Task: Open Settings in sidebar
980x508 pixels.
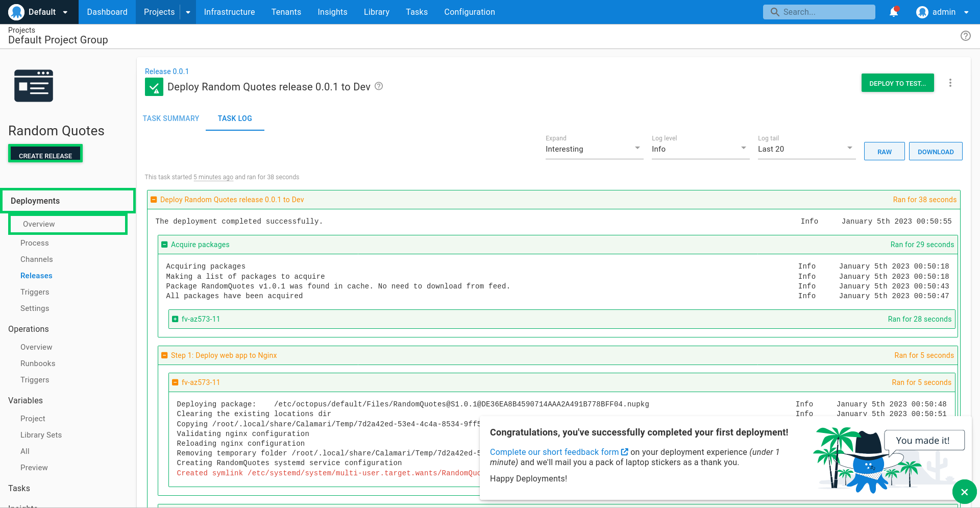Action: 35,308
